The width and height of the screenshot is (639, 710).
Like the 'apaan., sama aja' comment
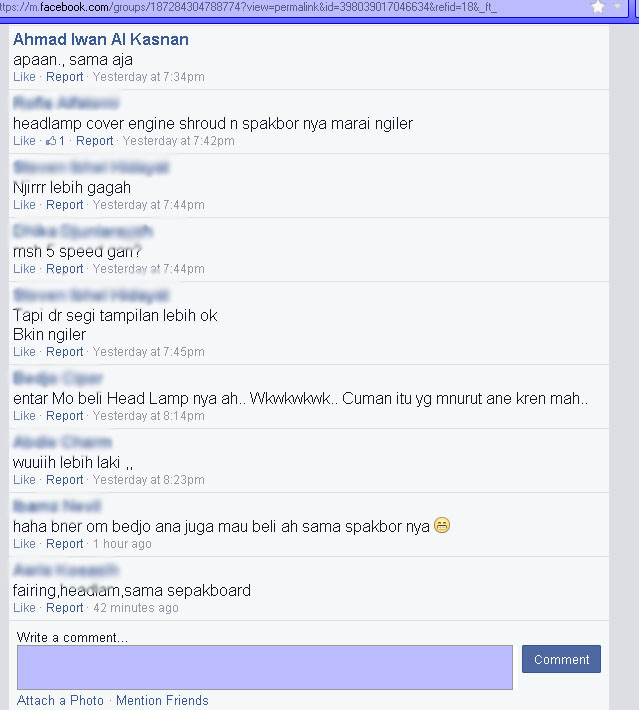click(x=24, y=77)
